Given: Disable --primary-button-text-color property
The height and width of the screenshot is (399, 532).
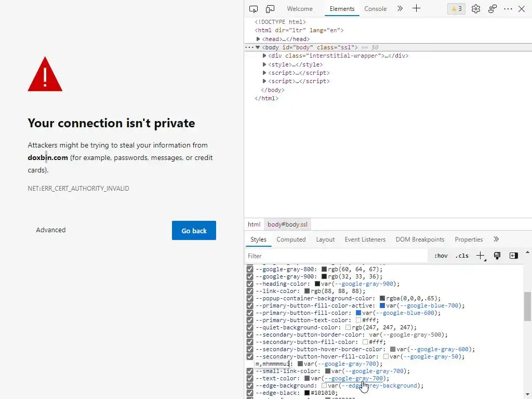Looking at the screenshot, I should [x=250, y=320].
